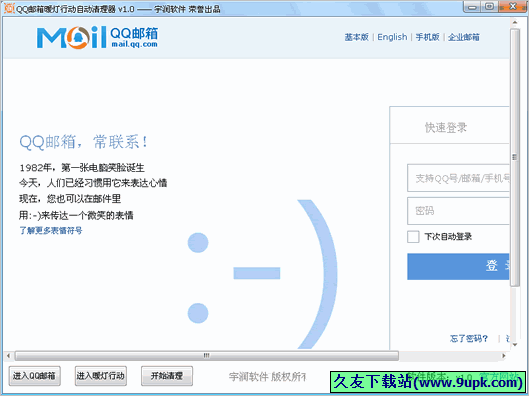Click the line 今天，人们已经习惯用它来表达心情
This screenshot has width=529, height=396.
[x=93, y=183]
